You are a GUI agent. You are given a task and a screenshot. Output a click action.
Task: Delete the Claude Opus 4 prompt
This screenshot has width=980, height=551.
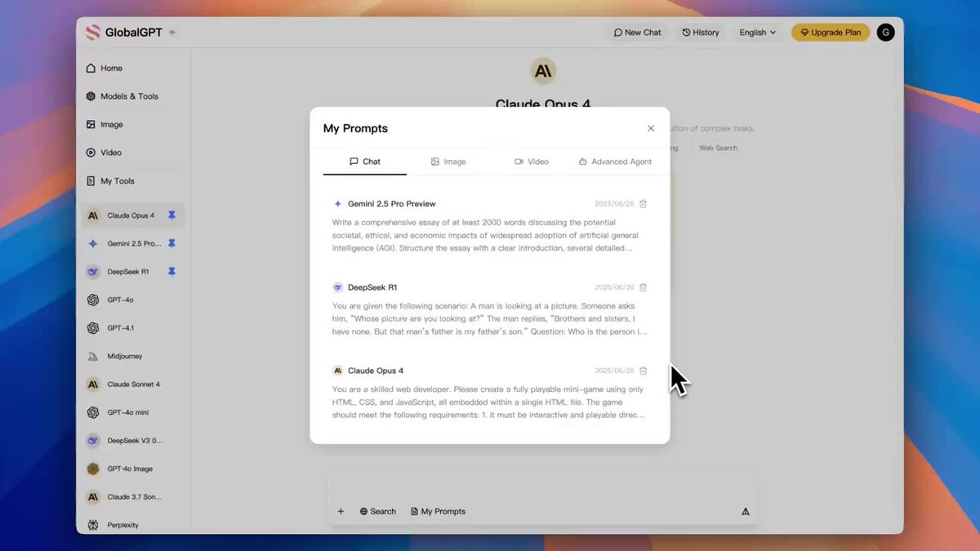click(643, 371)
